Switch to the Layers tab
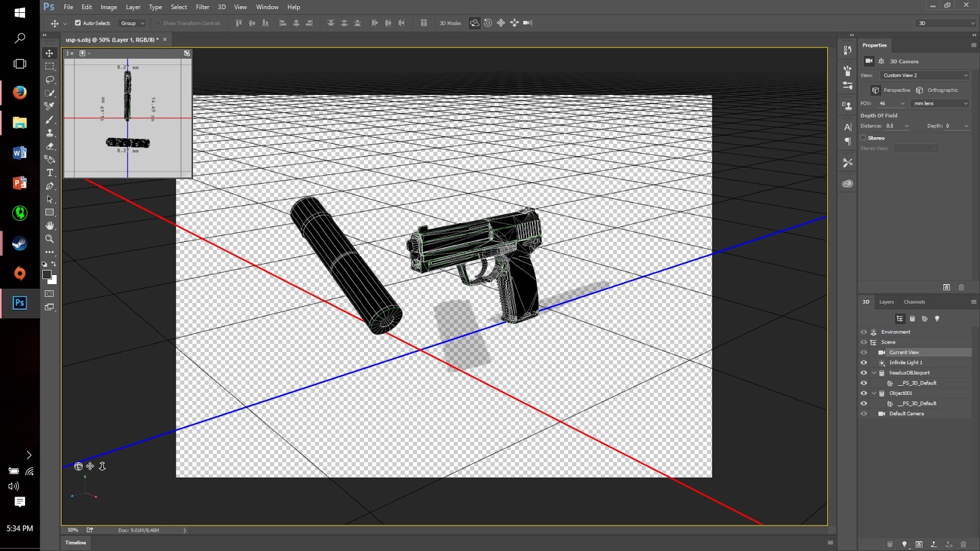 click(886, 302)
